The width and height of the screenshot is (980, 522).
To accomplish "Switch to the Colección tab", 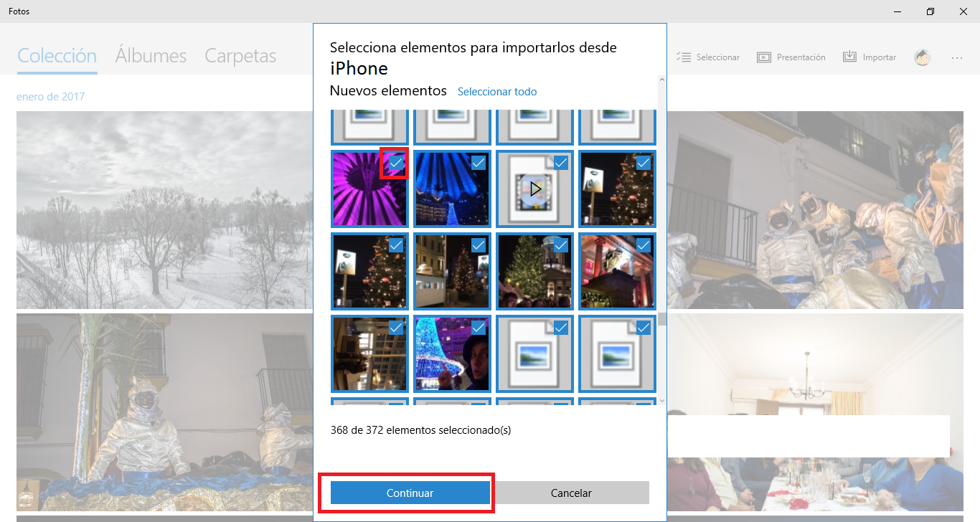I will click(57, 56).
